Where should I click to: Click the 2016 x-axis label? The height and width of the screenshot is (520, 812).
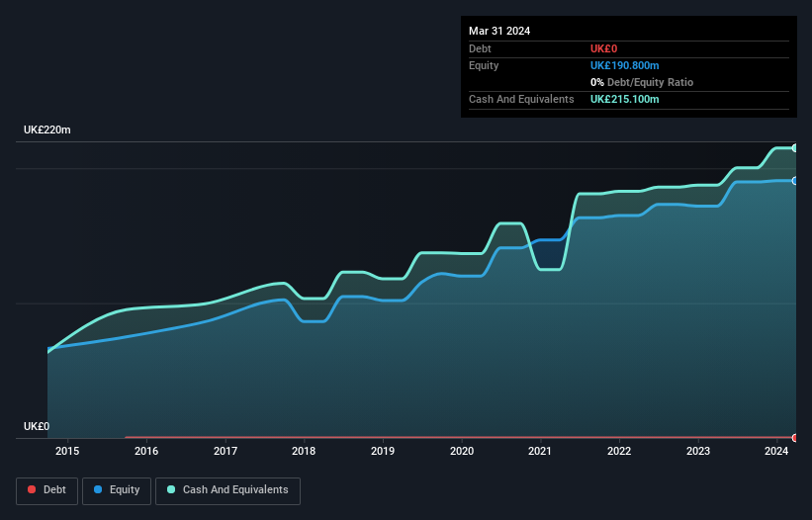[146, 451]
